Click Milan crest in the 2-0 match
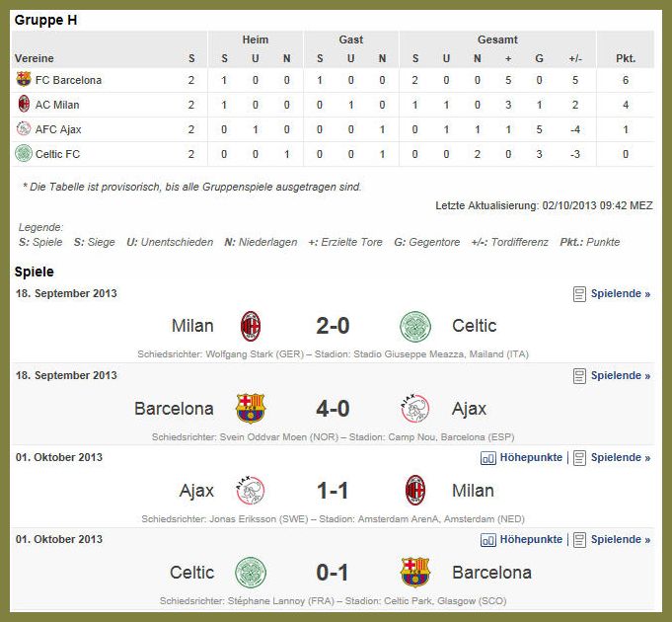 [x=251, y=326]
